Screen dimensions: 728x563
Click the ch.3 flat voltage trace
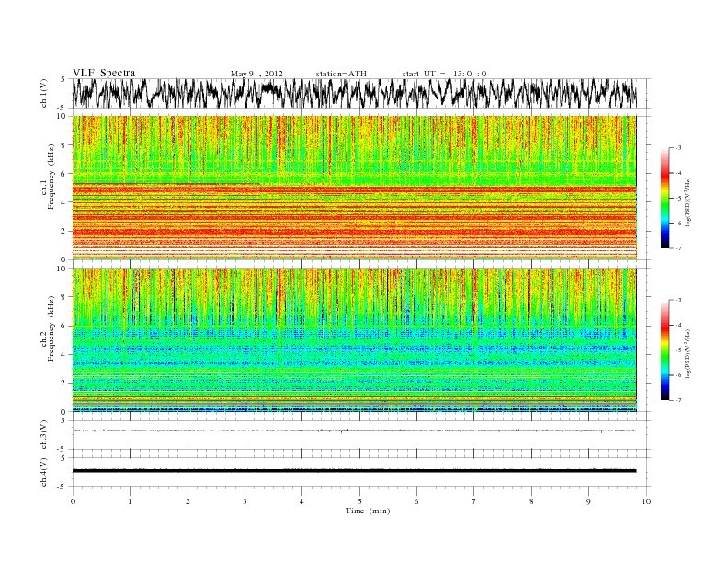pos(354,431)
